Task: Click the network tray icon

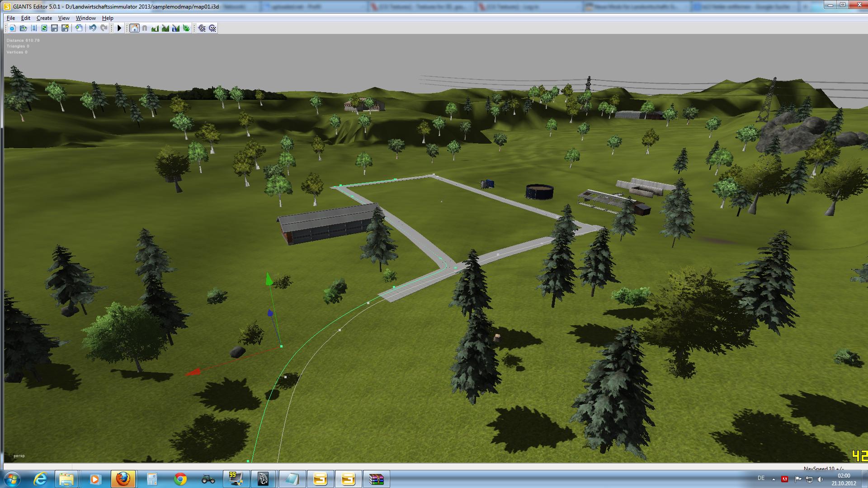Action: [809, 479]
